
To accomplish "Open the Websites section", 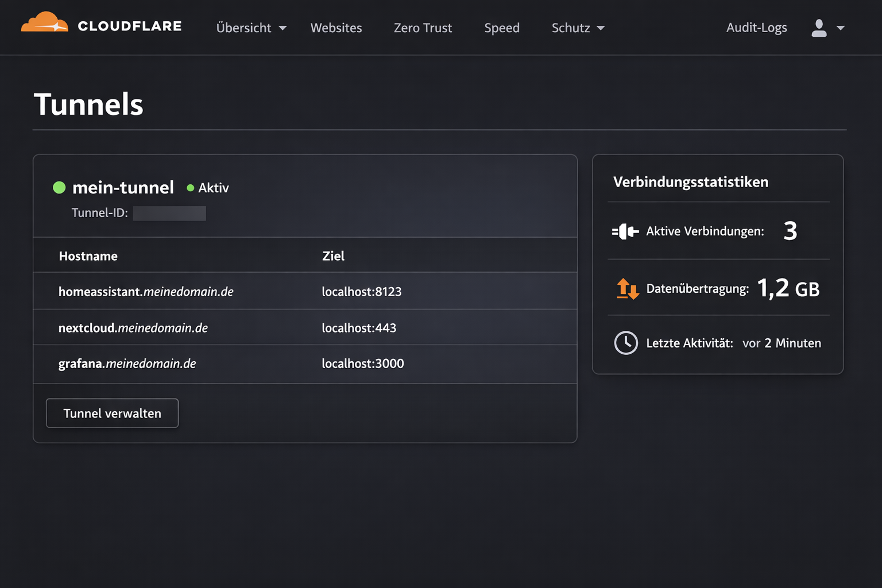I will point(336,28).
